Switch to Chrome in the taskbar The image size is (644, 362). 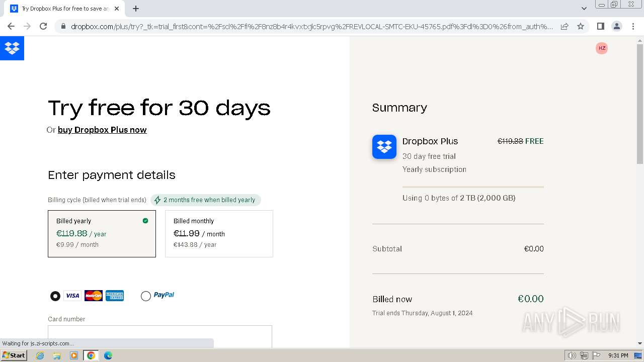tap(91, 355)
